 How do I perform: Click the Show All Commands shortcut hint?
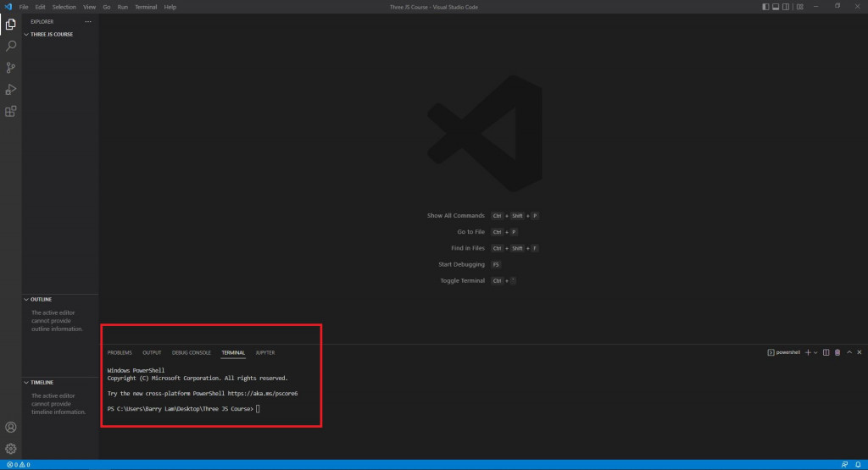tap(482, 216)
